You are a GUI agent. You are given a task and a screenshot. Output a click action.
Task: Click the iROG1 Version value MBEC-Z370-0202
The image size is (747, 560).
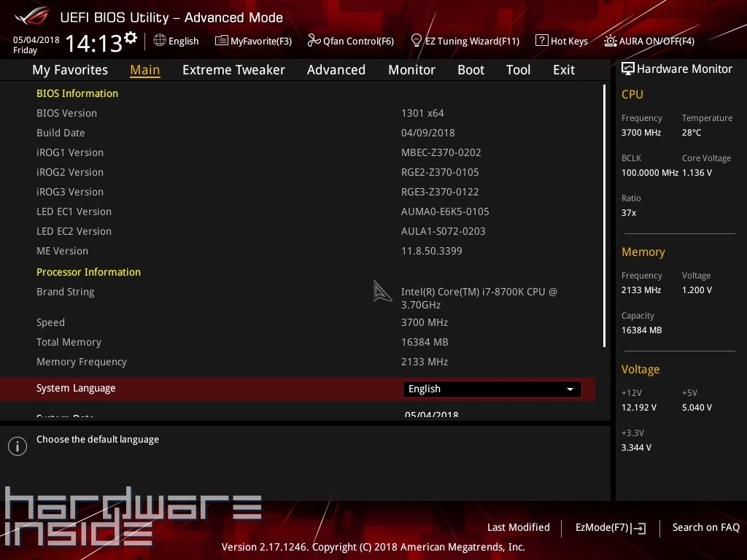click(x=441, y=152)
